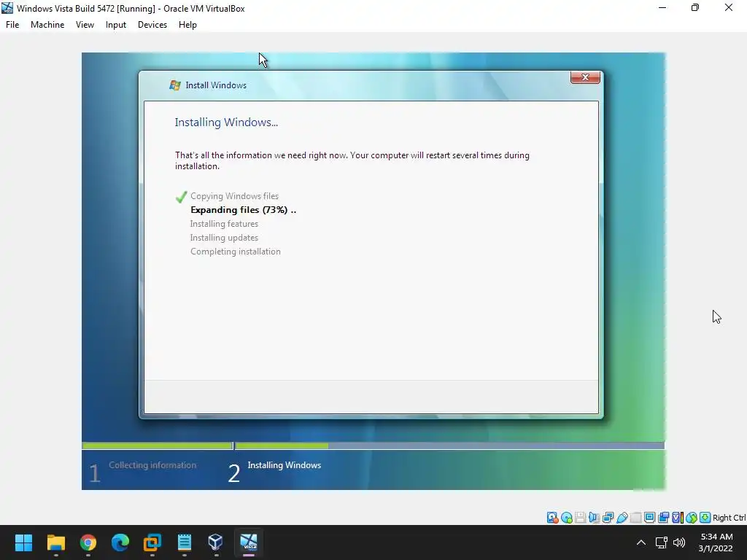Image resolution: width=747 pixels, height=560 pixels.
Task: Click the shared folders indicator icon
Action: pyautogui.click(x=635, y=518)
